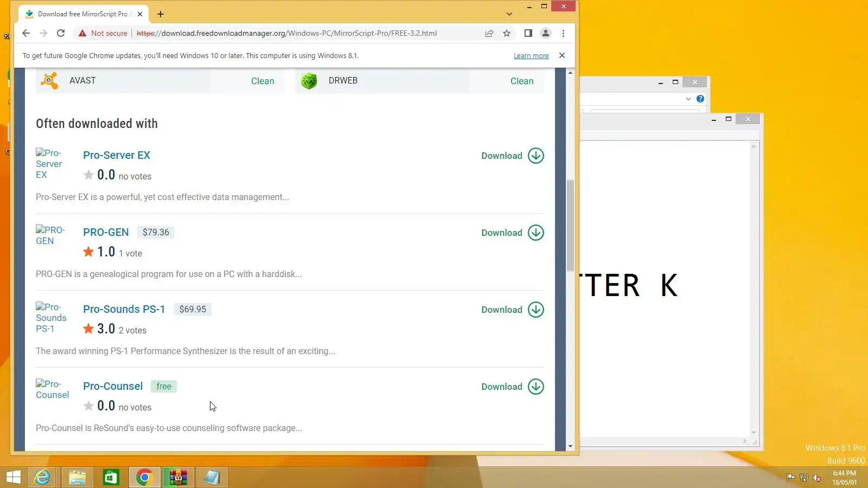Click the help icon in the background window
The height and width of the screenshot is (488, 868).
pyautogui.click(x=700, y=99)
